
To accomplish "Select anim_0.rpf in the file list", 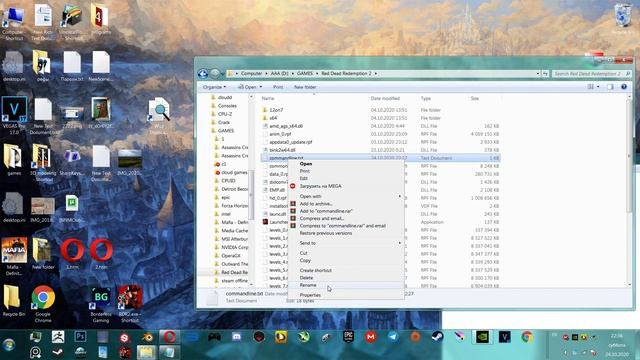I will point(280,134).
